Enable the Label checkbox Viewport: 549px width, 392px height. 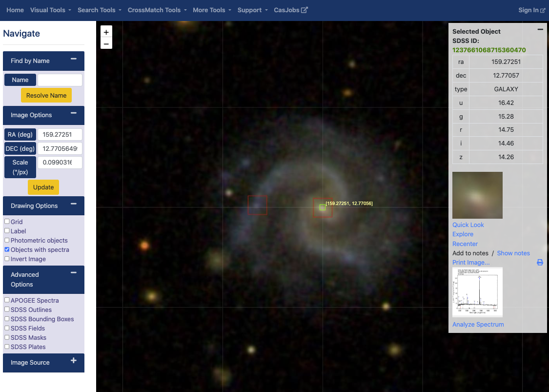pyautogui.click(x=7, y=231)
